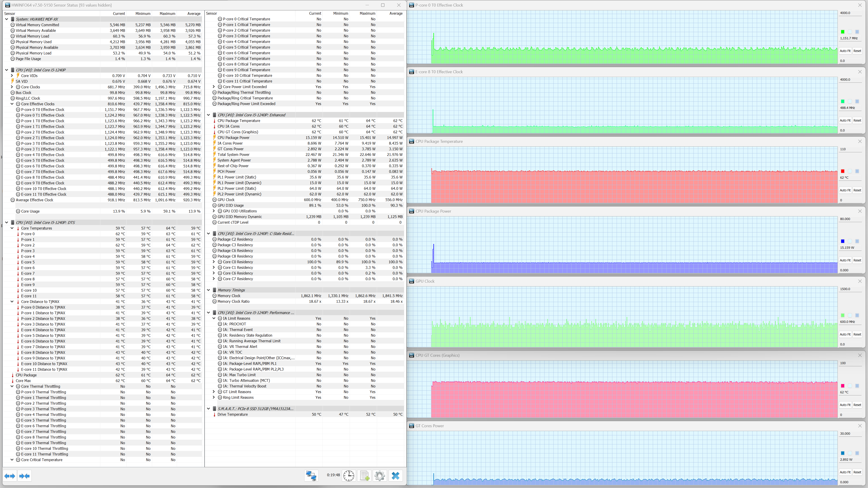Screen dimensions: 868x488
Task: Collapse the Core Effective Clocks tree
Action: click(12, 104)
